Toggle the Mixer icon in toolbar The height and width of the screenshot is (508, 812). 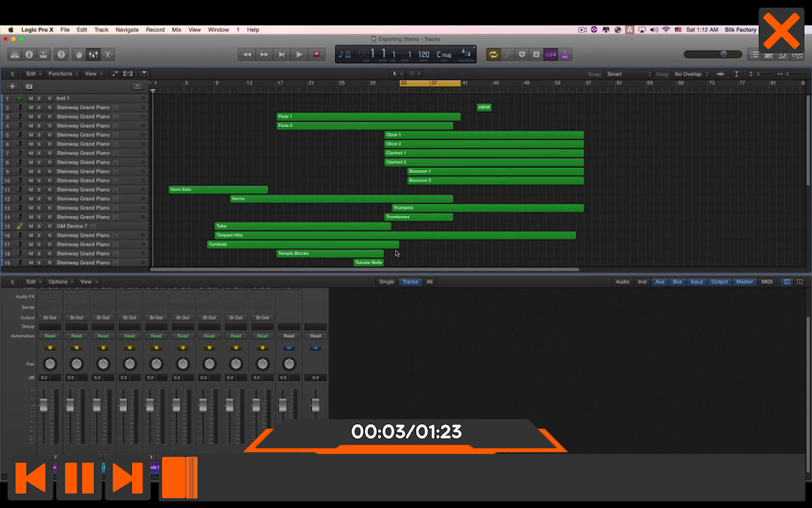point(93,55)
